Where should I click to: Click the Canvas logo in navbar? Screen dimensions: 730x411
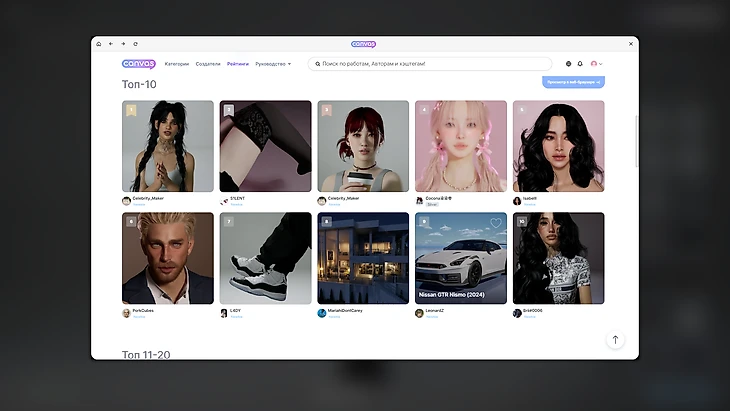[138, 64]
